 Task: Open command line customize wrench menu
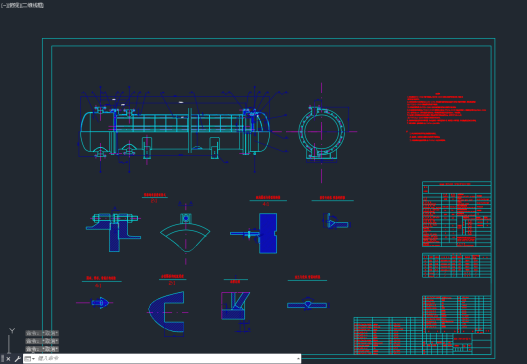pyautogui.click(x=17, y=359)
